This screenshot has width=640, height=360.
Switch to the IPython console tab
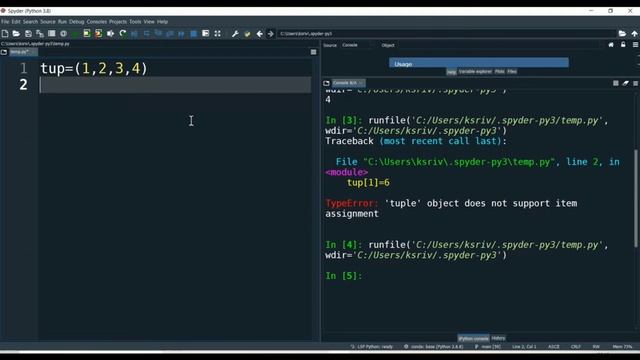coord(473,338)
